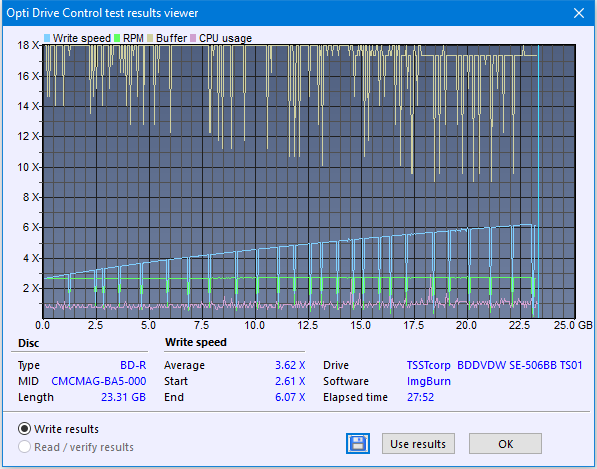
Task: Click the average write speed 3.62 X
Action: [290, 365]
